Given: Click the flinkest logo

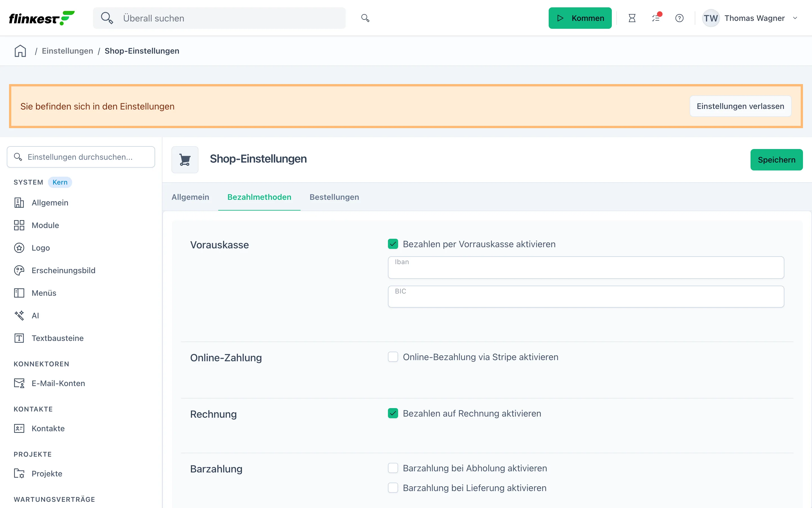Looking at the screenshot, I should [x=42, y=18].
